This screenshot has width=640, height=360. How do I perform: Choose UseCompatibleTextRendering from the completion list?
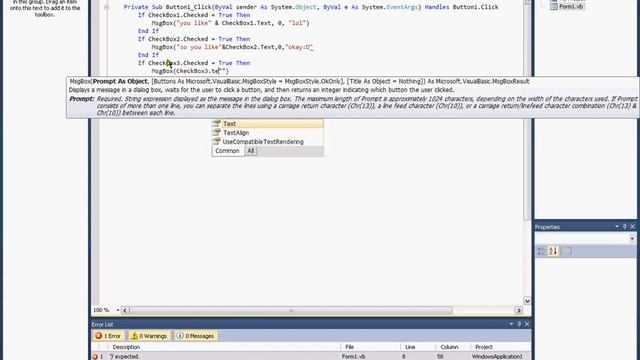[x=267, y=142]
